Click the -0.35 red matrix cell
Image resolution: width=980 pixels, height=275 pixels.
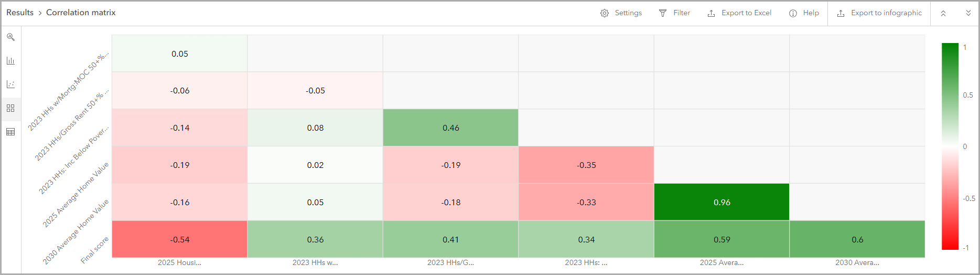pos(586,165)
